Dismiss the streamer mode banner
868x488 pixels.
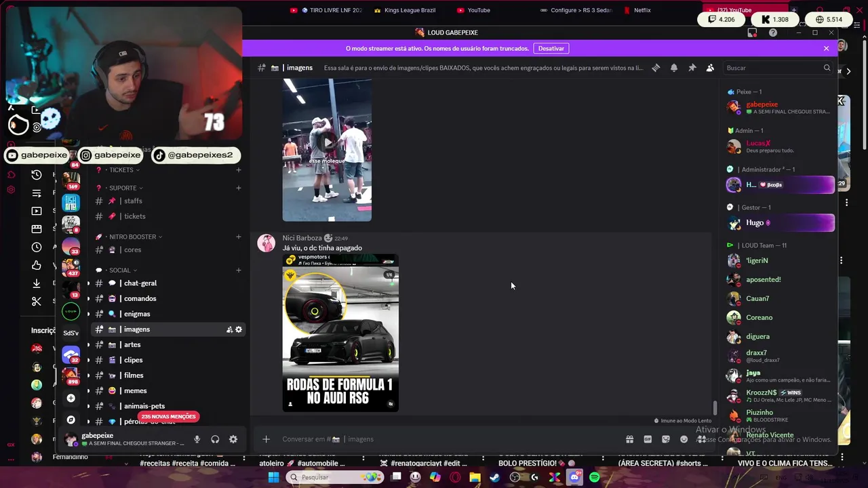[x=826, y=48]
